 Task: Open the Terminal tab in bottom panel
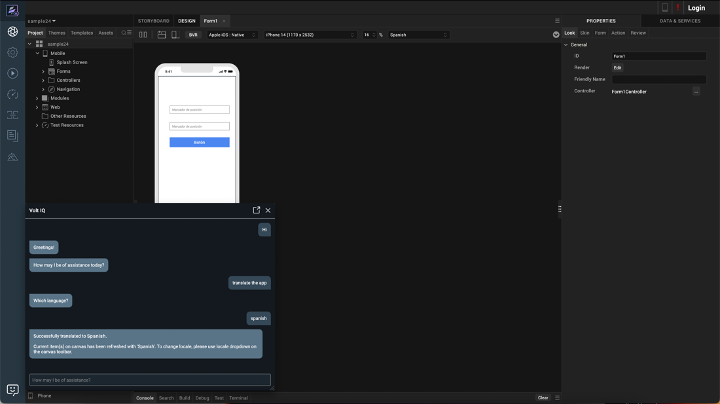click(x=238, y=398)
